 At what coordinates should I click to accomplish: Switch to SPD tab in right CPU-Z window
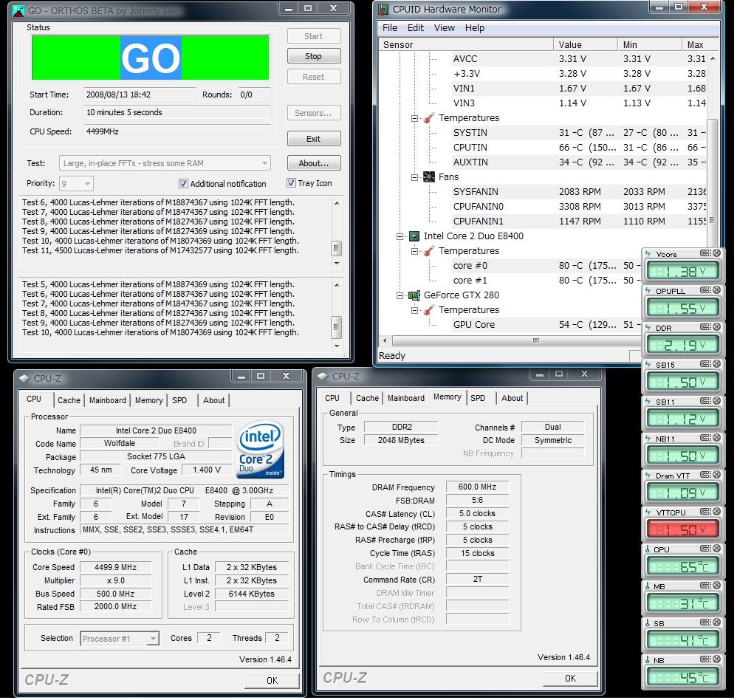tap(478, 399)
